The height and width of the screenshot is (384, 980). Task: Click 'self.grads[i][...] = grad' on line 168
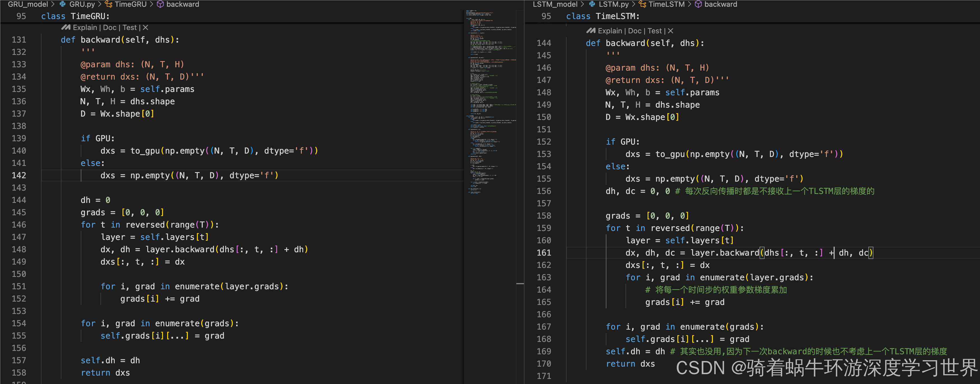[687, 339]
